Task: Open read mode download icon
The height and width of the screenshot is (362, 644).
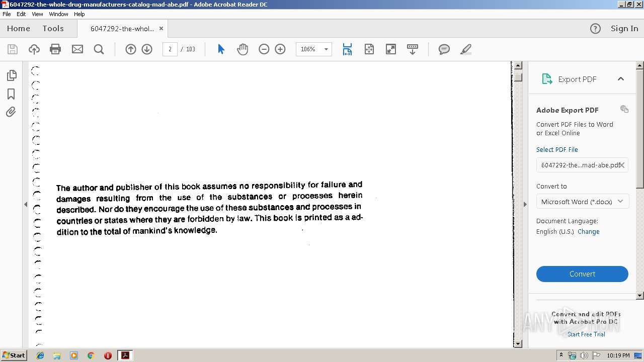Action: point(413,49)
